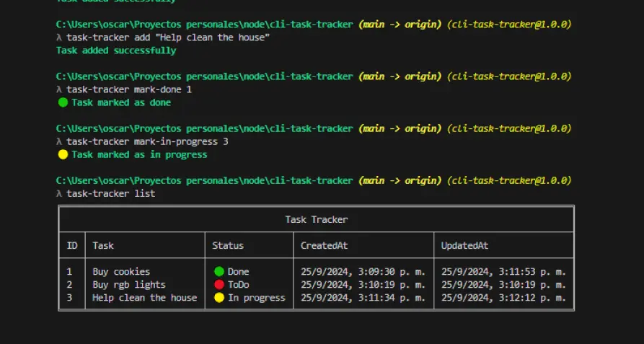Click the Buy cookies task cell

(x=121, y=272)
